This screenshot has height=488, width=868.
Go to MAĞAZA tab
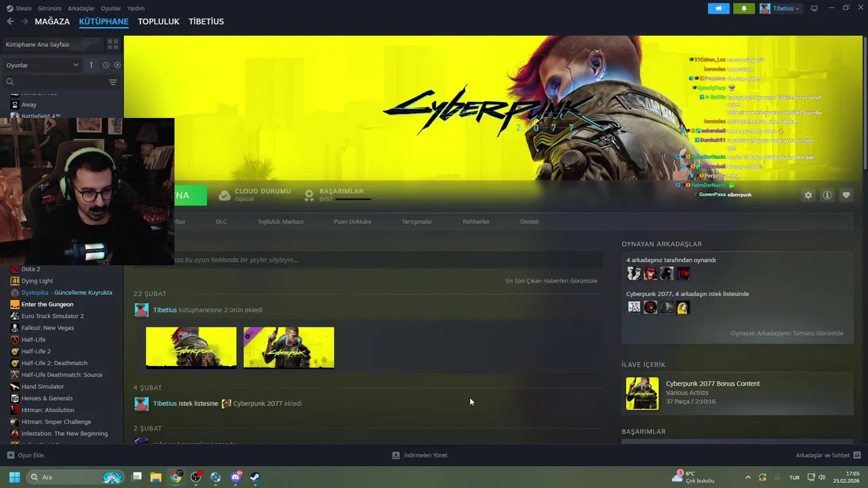(52, 21)
